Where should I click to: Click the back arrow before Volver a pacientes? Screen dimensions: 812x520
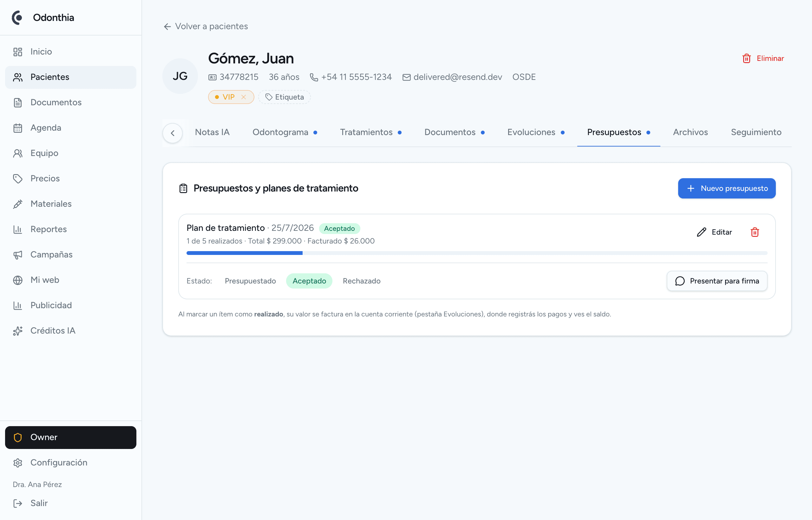[167, 26]
